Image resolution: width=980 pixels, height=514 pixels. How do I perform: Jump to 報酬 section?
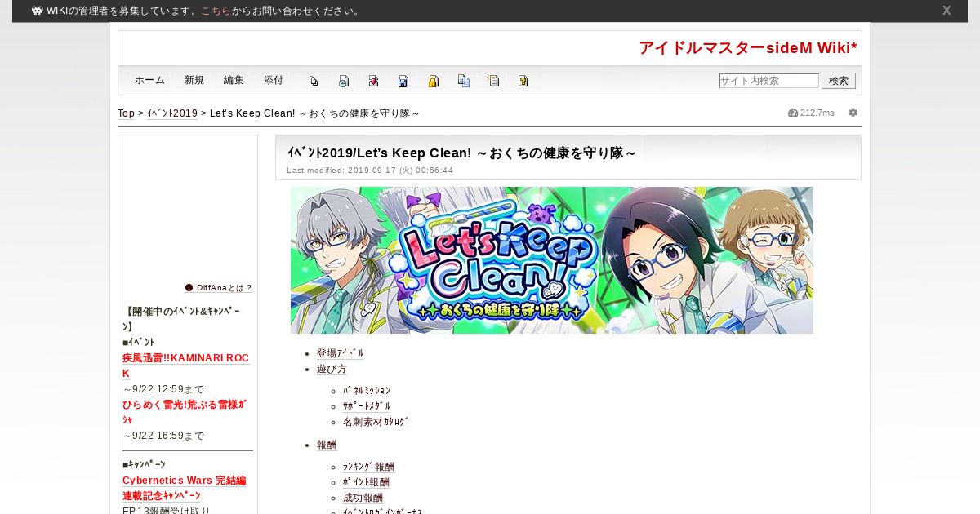[327, 445]
